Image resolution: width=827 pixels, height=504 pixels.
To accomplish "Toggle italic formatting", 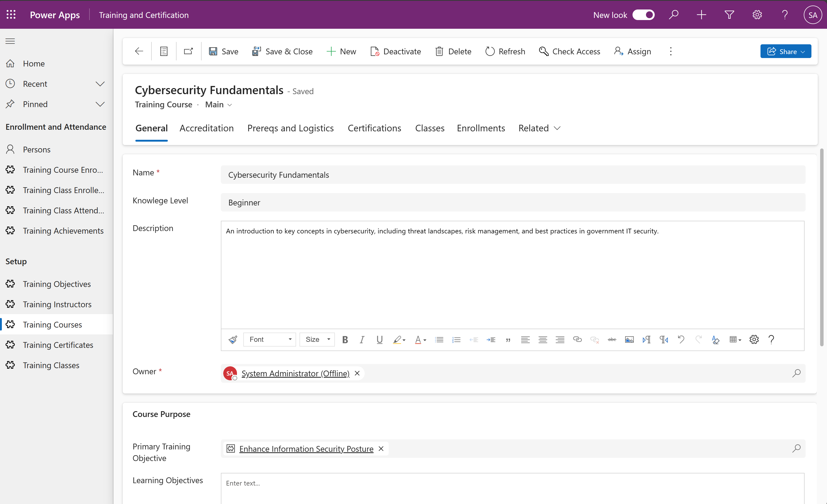I will [362, 340].
